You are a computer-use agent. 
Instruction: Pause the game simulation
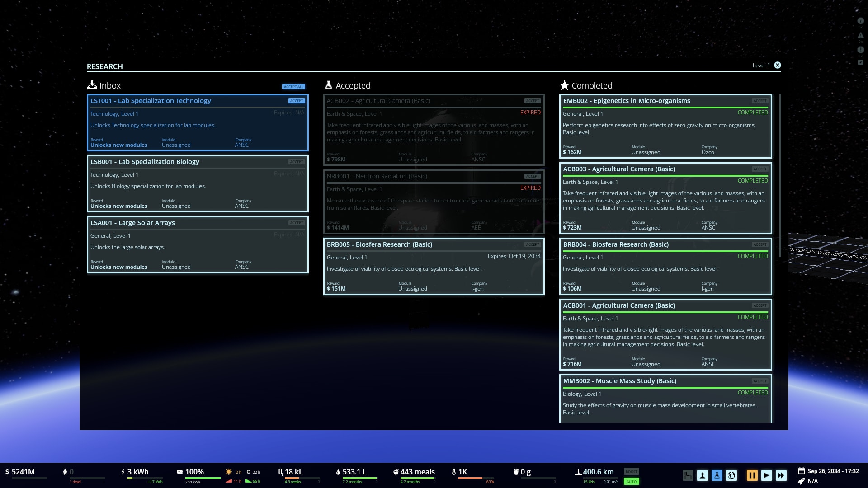pyautogui.click(x=752, y=475)
